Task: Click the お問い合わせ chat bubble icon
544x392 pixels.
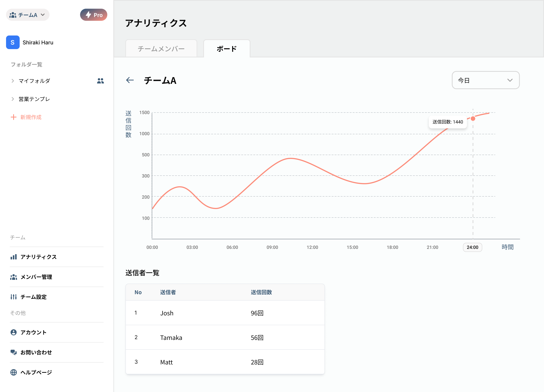Action: (14, 352)
